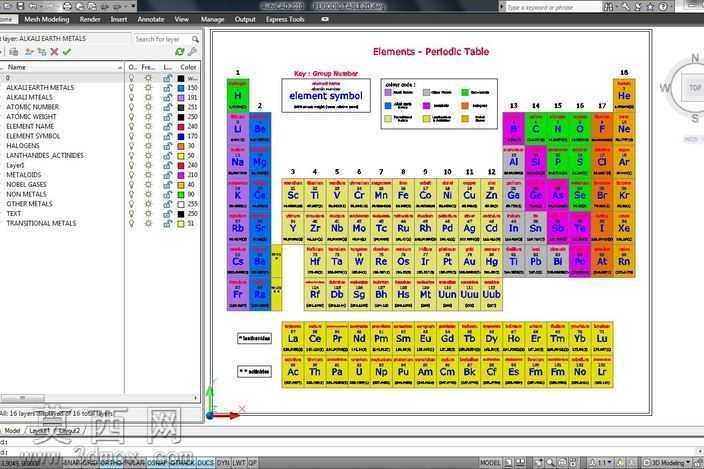Click the zoom magnifier icon in status bar
Viewport: 704px width, 469px height.
(550, 462)
